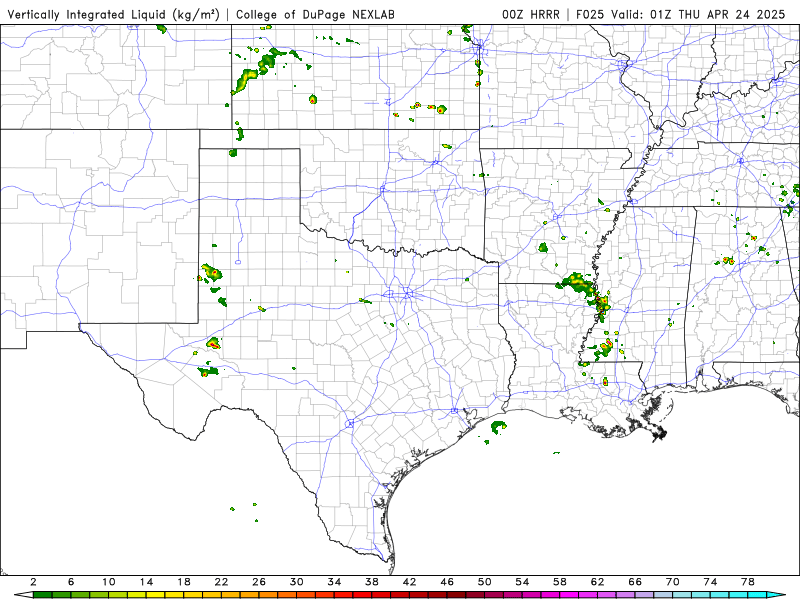Image resolution: width=800 pixels, height=600 pixels.
Task: Click the legend value "30"
Action: pos(296,582)
